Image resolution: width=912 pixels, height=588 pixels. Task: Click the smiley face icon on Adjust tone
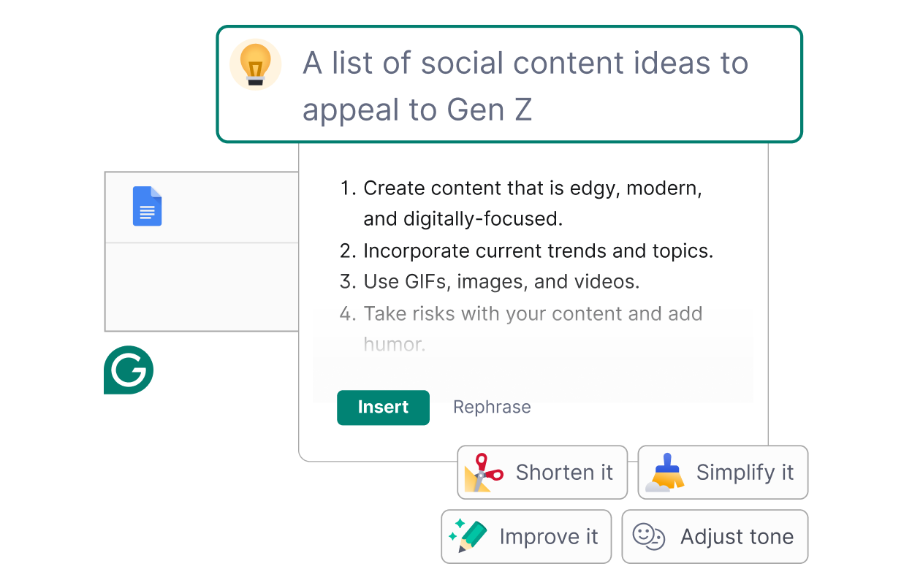(648, 536)
